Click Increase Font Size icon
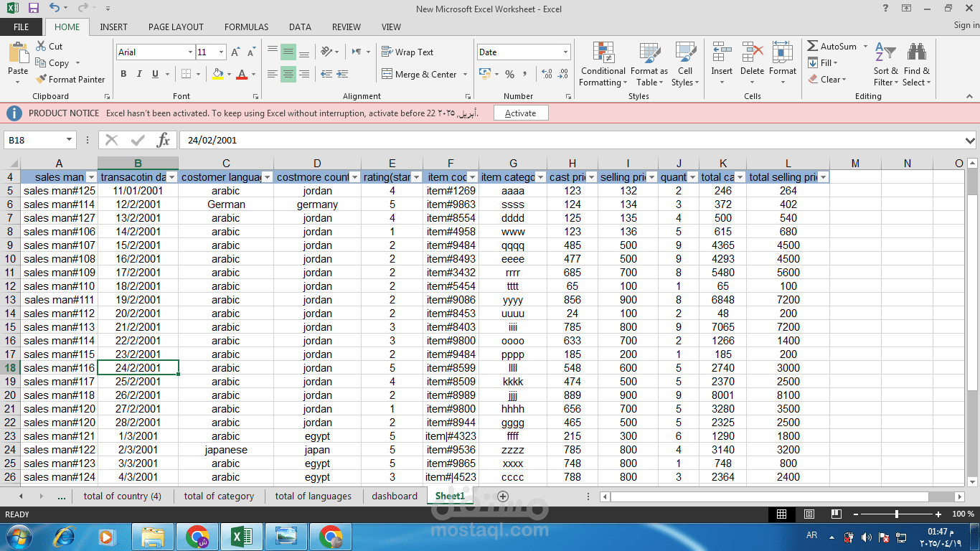 236,52
